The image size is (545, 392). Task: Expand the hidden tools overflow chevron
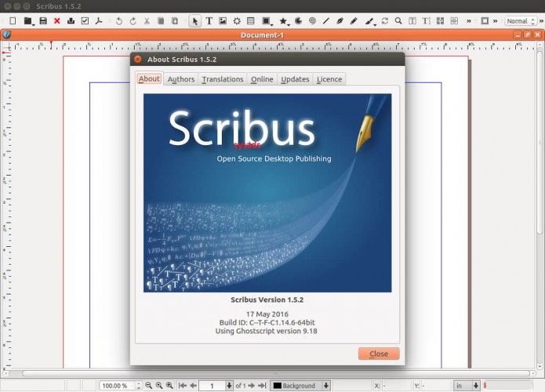click(x=469, y=21)
